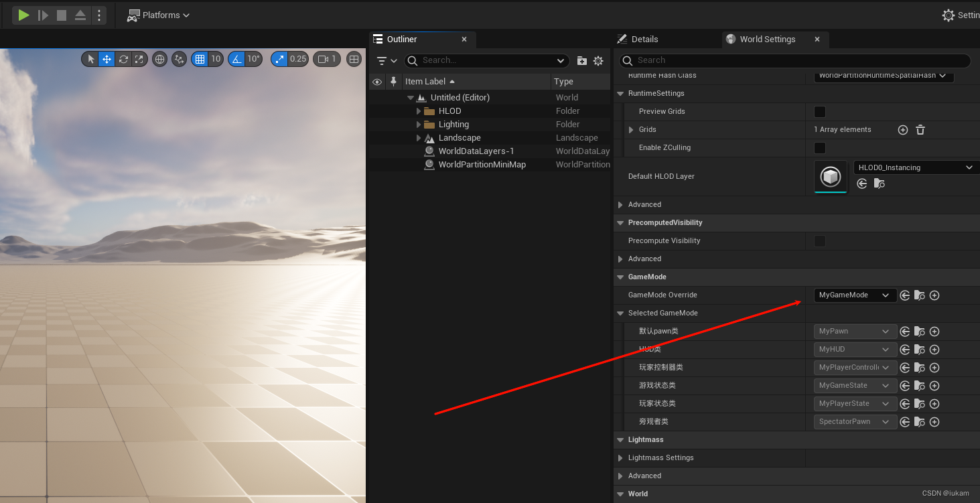Open Runtime Hash Class dropdown

click(x=884, y=76)
